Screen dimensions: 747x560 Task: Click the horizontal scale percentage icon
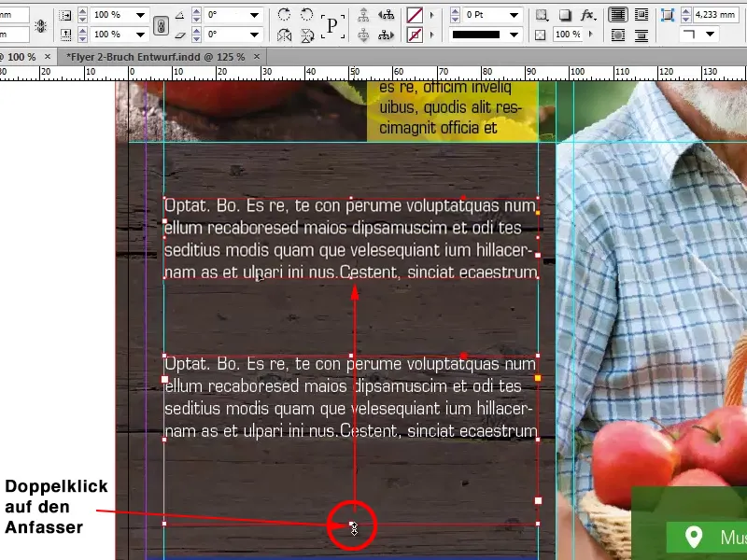pos(65,15)
